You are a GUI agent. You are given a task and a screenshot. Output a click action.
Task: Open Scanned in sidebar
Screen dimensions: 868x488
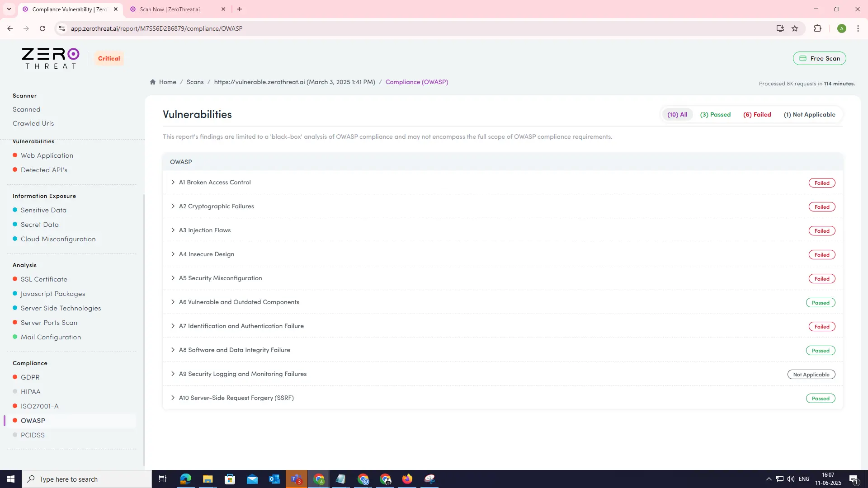[27, 109]
